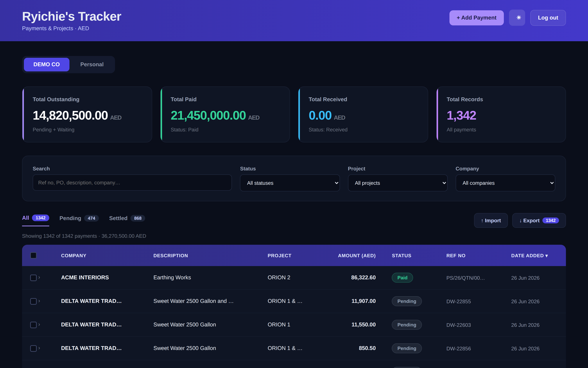Log out of the tracker
This screenshot has height=368, width=588.
coord(548,18)
